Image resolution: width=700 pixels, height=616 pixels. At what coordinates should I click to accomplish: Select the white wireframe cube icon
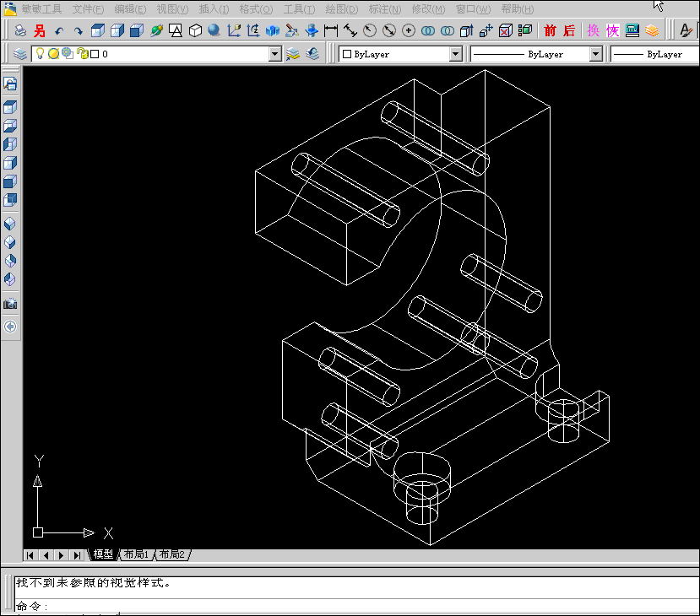[195, 30]
